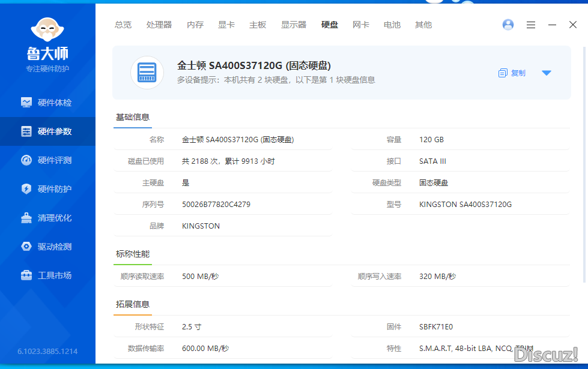Click brand value KINGSTON
The height and width of the screenshot is (369, 588).
pyautogui.click(x=201, y=226)
